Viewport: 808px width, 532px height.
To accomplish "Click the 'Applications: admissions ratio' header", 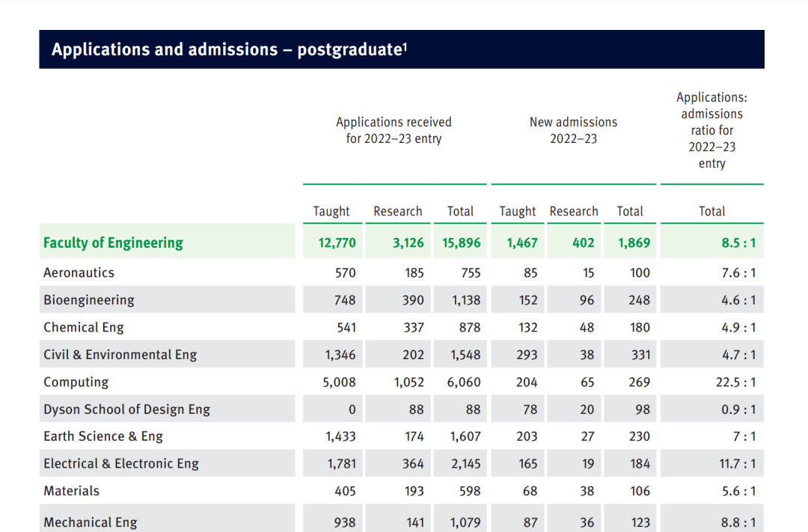I will point(711,130).
